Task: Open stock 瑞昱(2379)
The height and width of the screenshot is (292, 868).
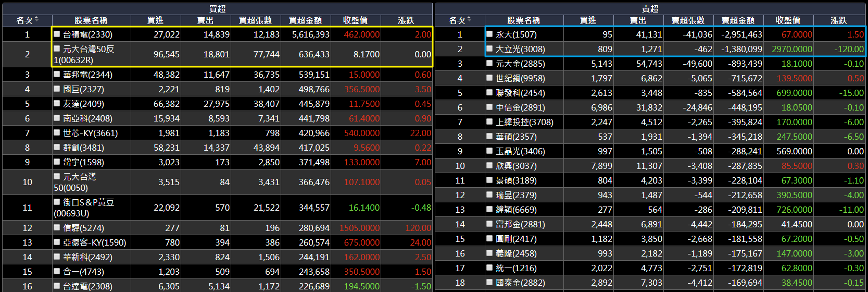Action: [516, 195]
